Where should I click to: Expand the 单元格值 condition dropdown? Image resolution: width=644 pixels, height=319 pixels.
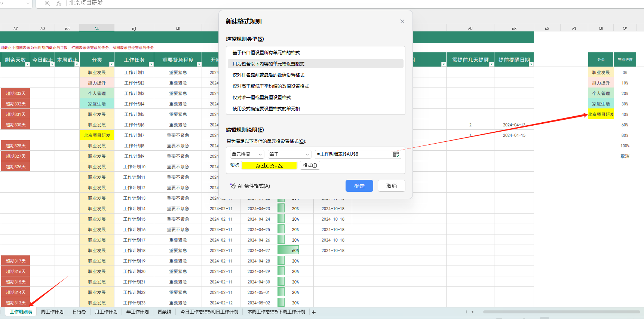(247, 154)
